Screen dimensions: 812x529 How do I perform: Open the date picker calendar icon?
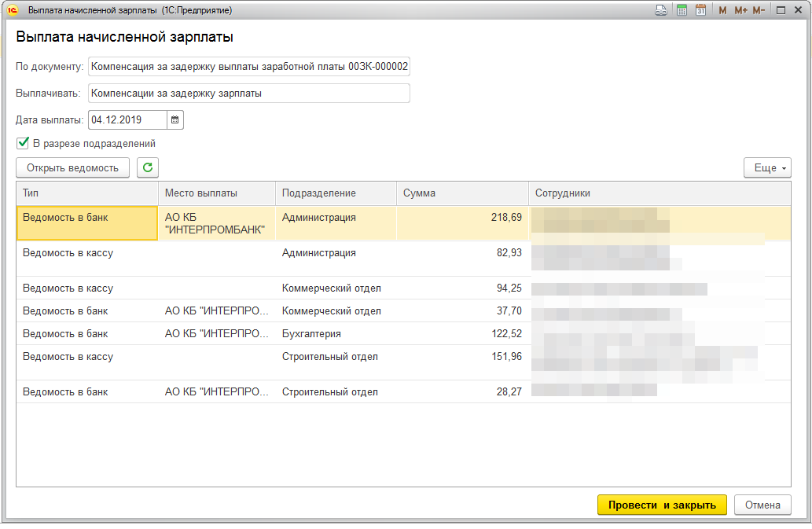pyautogui.click(x=175, y=120)
